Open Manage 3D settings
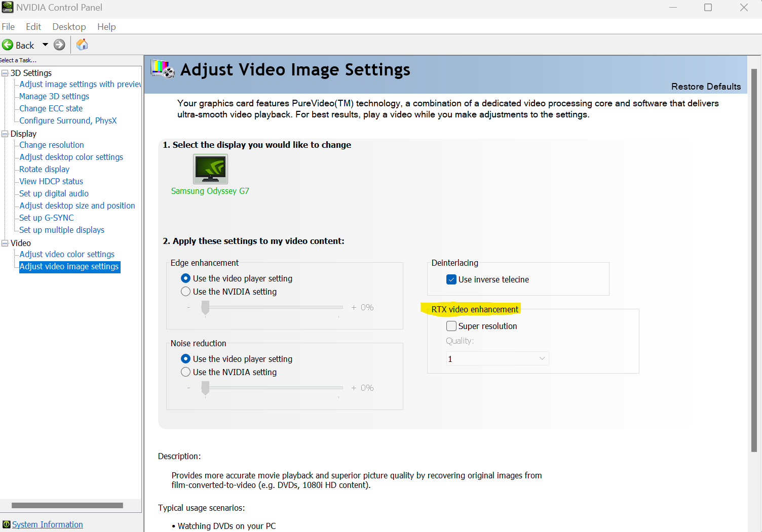Screen dimensions: 762x532 pyautogui.click(x=54, y=96)
